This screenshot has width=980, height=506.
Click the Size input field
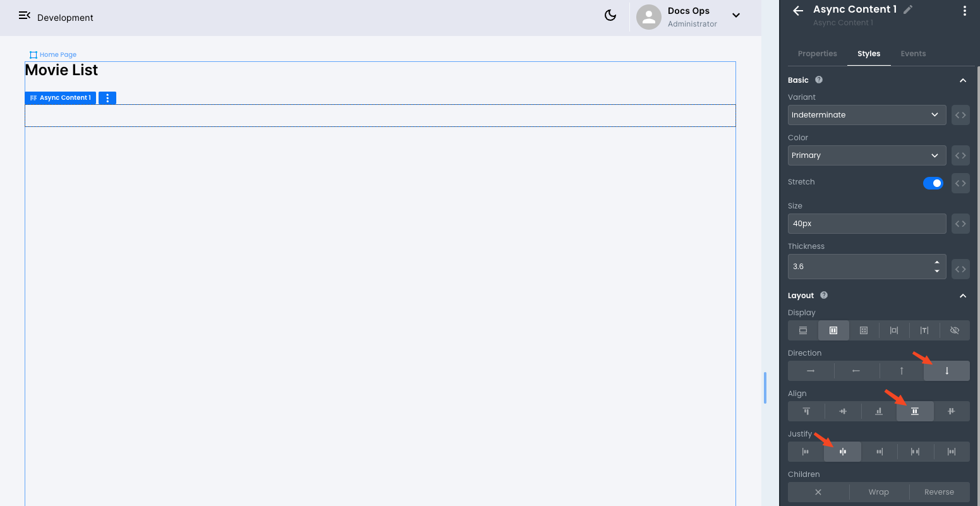tap(866, 224)
